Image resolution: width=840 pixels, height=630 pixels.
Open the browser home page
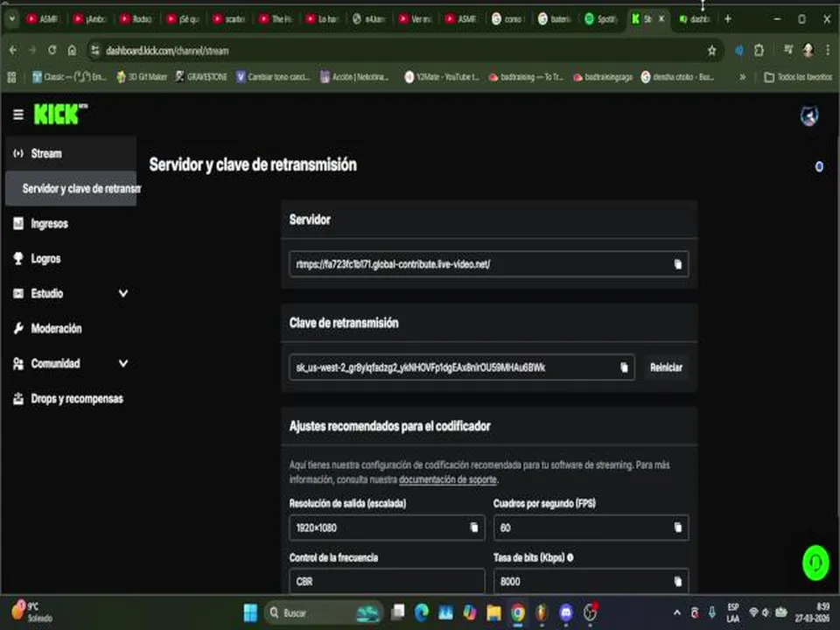[72, 51]
